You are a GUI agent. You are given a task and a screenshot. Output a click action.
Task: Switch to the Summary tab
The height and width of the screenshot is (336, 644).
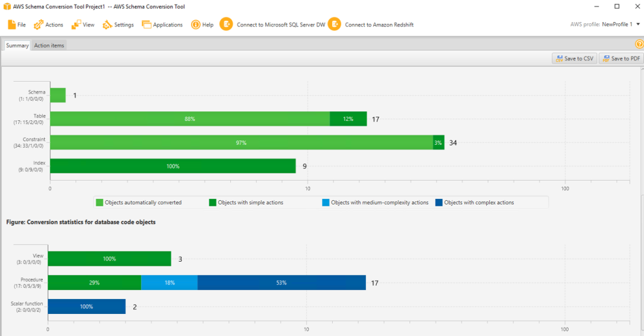(17, 45)
